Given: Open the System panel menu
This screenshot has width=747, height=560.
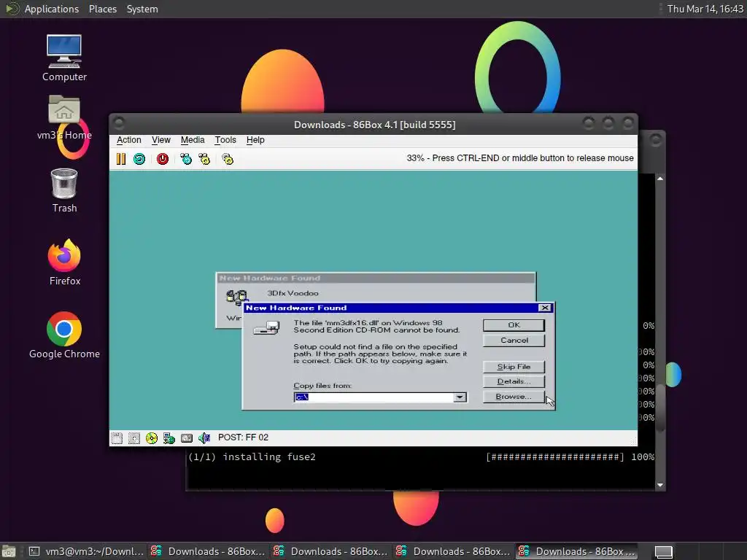Looking at the screenshot, I should pyautogui.click(x=142, y=9).
